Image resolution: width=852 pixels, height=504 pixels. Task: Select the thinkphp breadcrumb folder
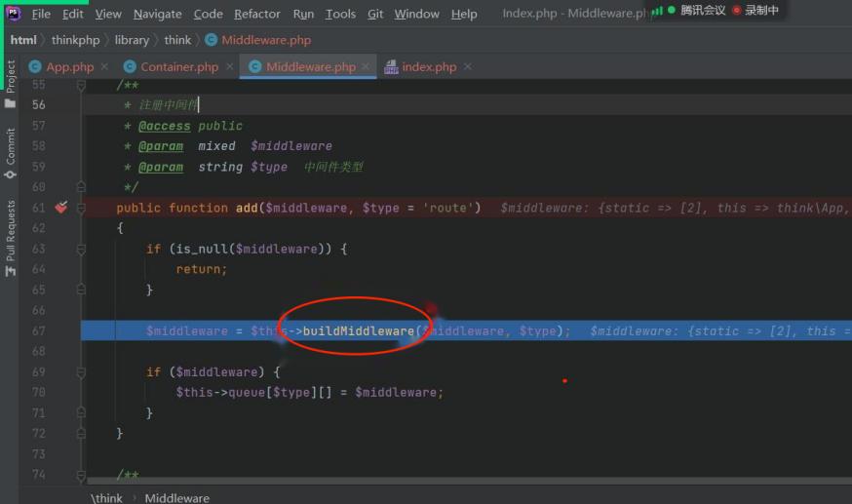[75, 40]
